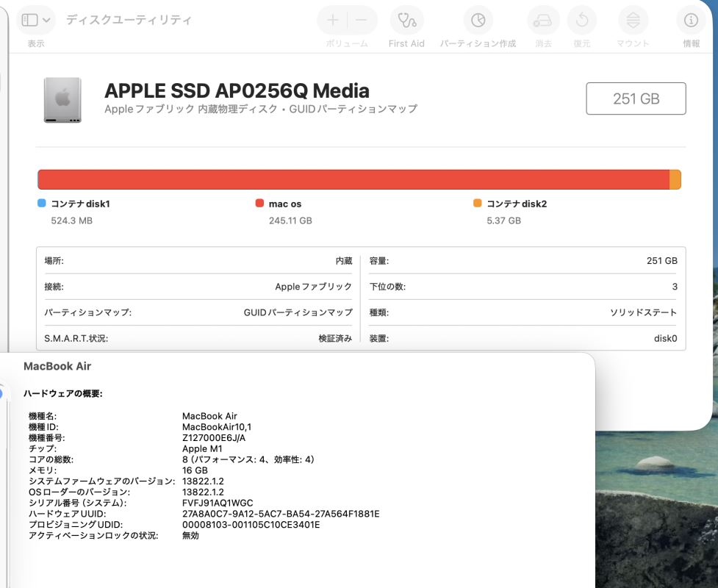Select the orange segment of the usage bar
Image resolution: width=718 pixels, height=588 pixels.
pos(675,180)
